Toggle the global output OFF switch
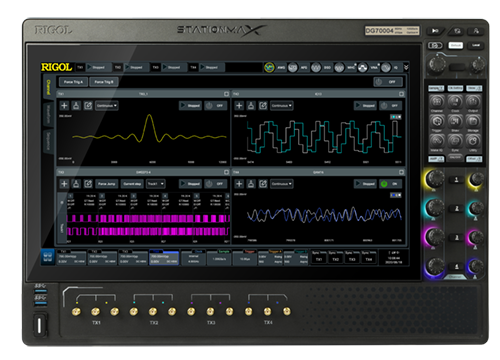This screenshot has height=360, width=500. pos(388,82)
